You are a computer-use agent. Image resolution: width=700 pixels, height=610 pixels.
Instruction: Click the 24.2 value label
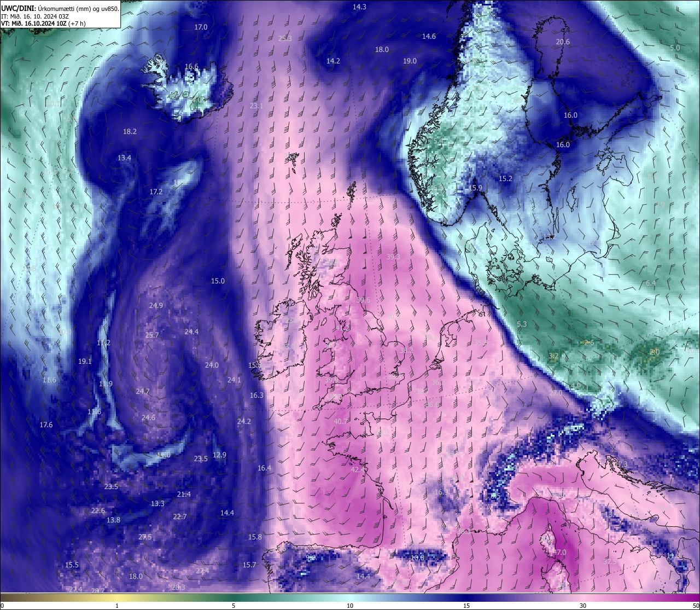coord(244,421)
